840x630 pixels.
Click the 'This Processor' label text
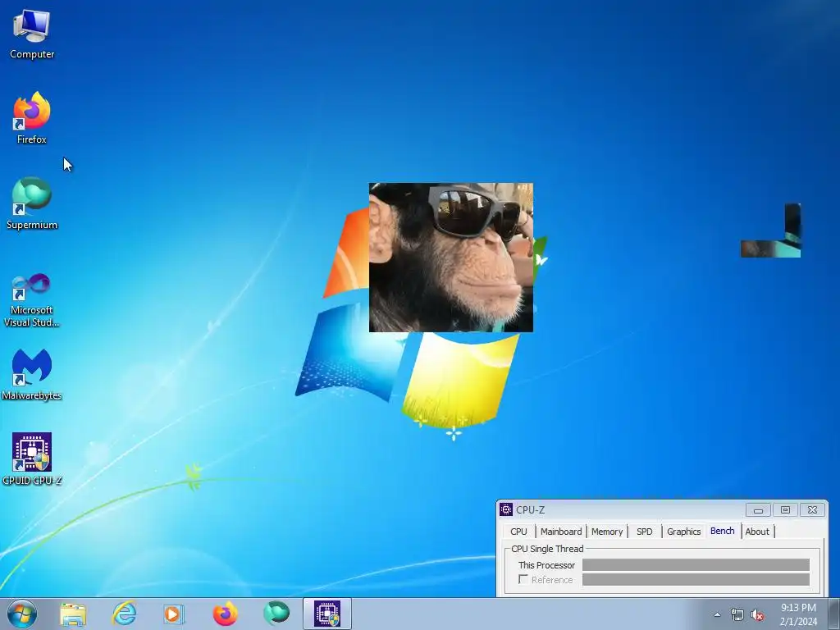click(x=546, y=565)
